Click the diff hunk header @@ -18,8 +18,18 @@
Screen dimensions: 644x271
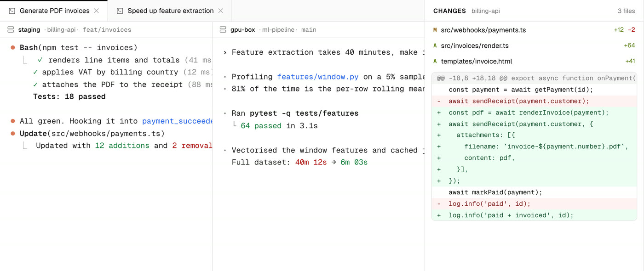[x=534, y=78]
